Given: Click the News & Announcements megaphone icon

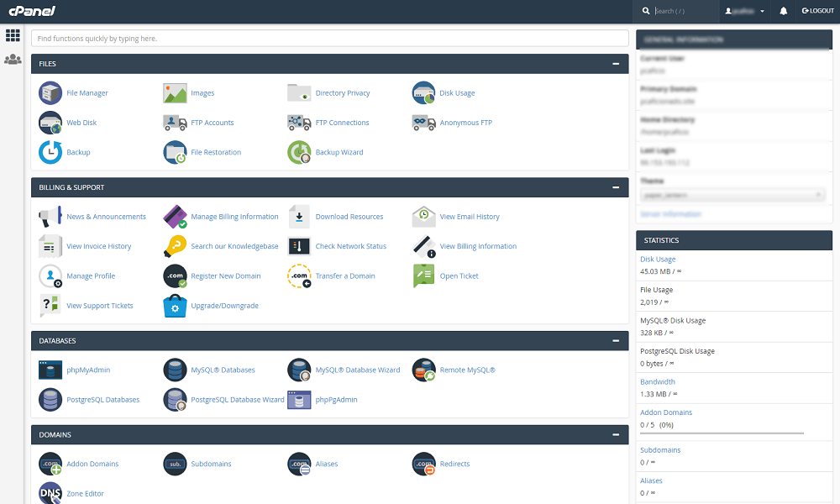Looking at the screenshot, I should click(50, 217).
